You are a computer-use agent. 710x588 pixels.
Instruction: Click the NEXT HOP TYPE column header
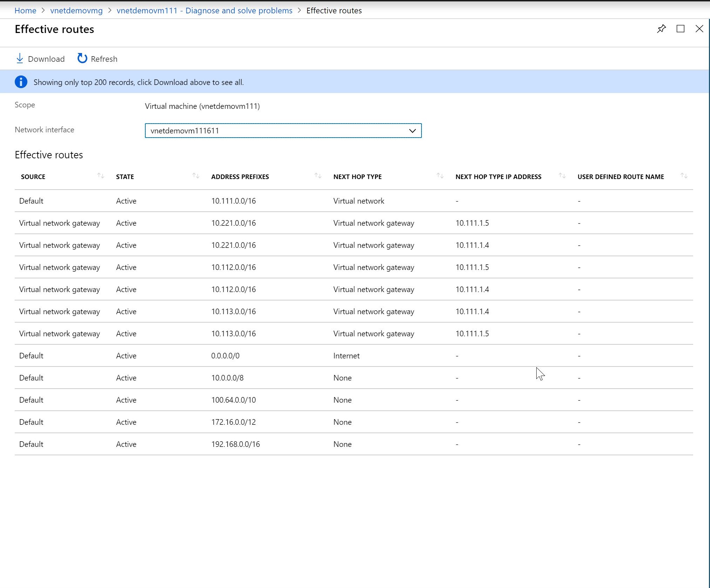tap(357, 177)
